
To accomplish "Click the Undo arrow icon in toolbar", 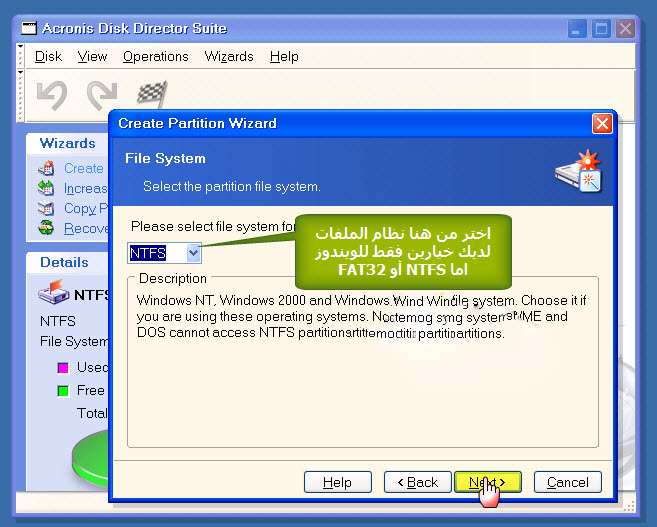I will point(52,95).
